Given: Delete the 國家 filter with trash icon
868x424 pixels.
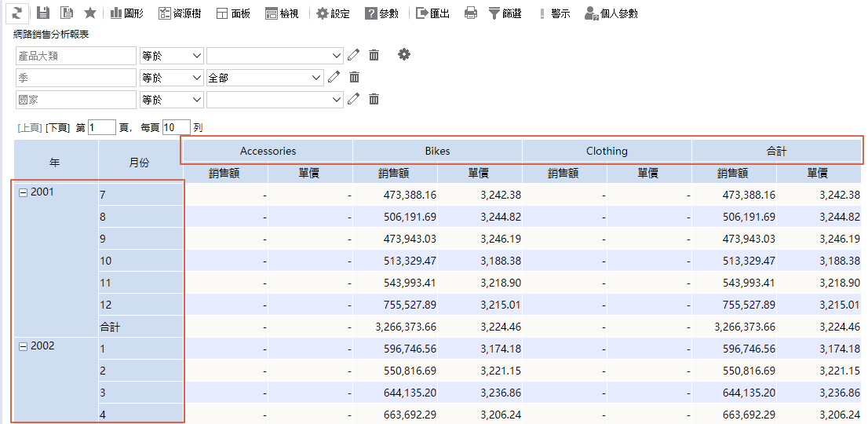Looking at the screenshot, I should pos(374,99).
